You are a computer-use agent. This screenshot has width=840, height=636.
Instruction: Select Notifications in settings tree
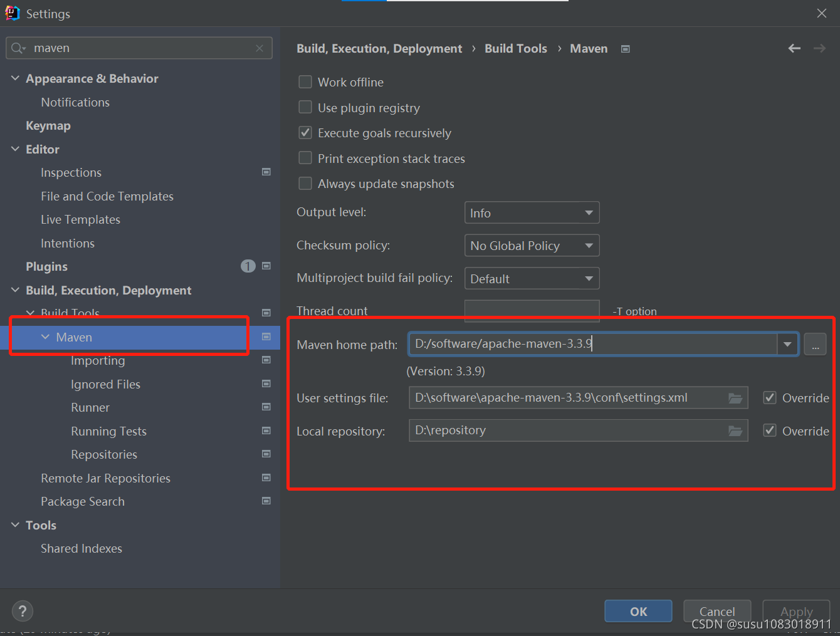[x=75, y=102]
